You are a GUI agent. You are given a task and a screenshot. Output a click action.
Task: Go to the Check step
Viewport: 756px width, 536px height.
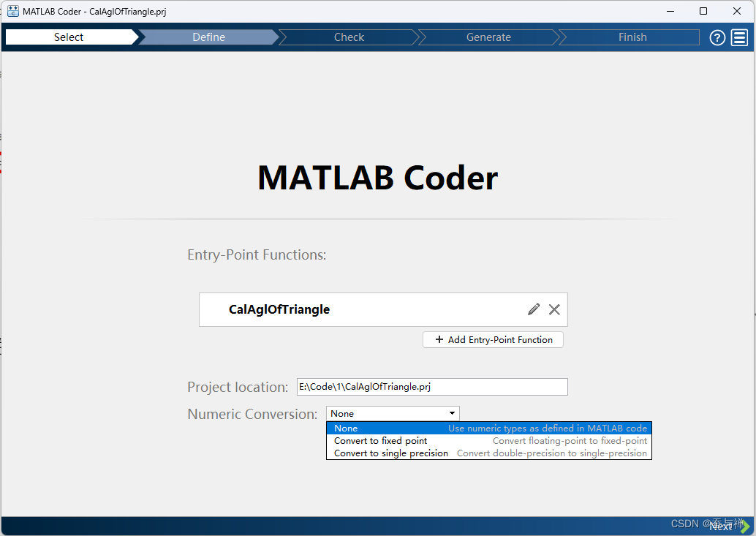click(x=349, y=37)
